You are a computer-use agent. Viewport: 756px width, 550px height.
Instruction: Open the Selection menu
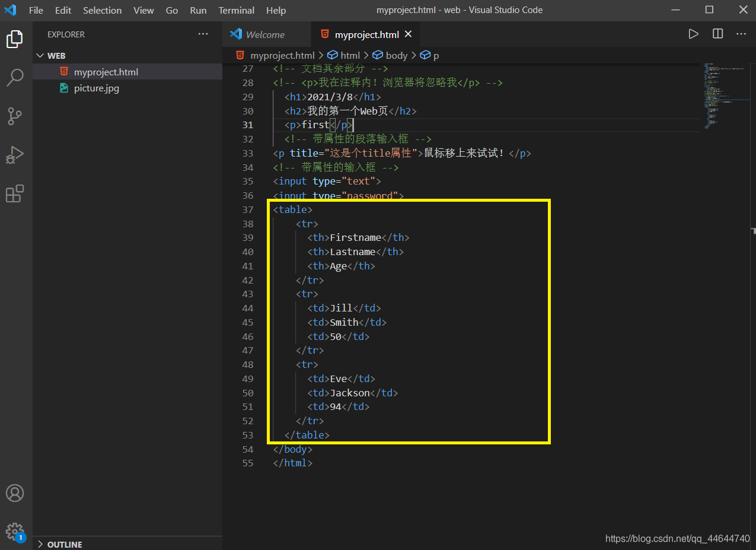[103, 10]
